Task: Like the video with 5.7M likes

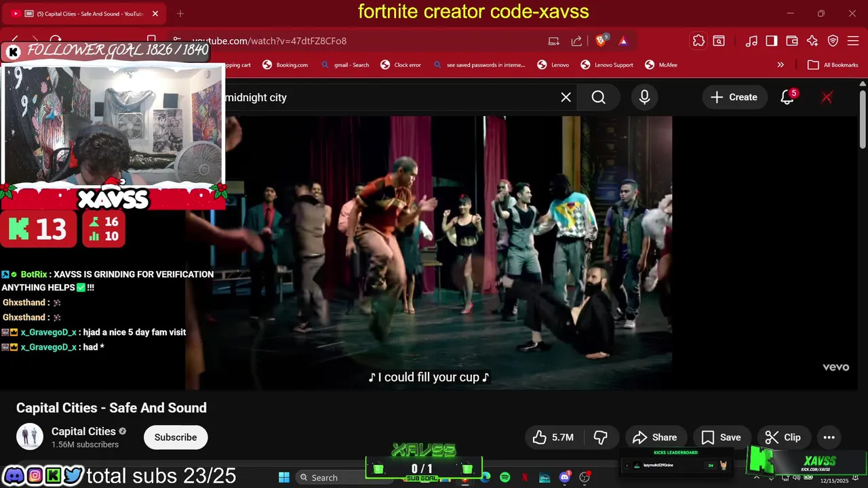Action: point(553,437)
